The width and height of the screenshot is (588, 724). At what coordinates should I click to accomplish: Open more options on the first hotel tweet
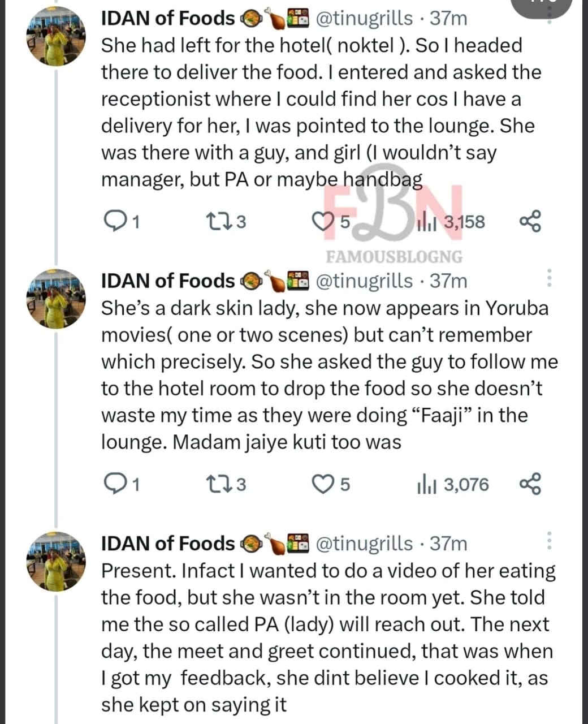pyautogui.click(x=549, y=15)
